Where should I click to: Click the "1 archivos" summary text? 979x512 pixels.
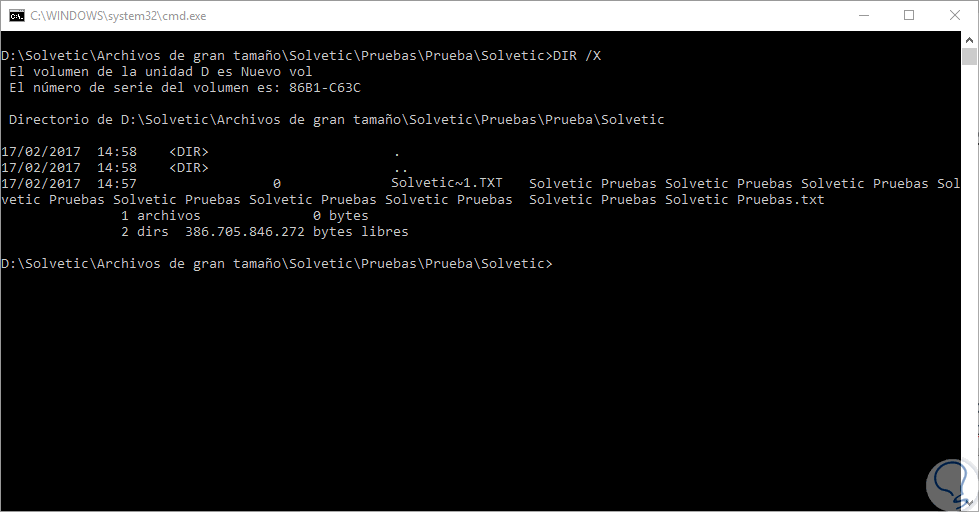click(160, 216)
